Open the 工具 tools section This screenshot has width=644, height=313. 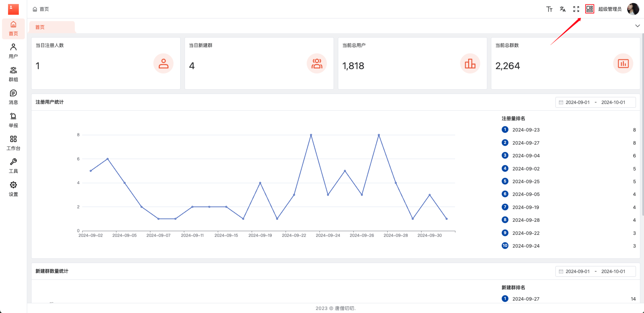click(13, 166)
